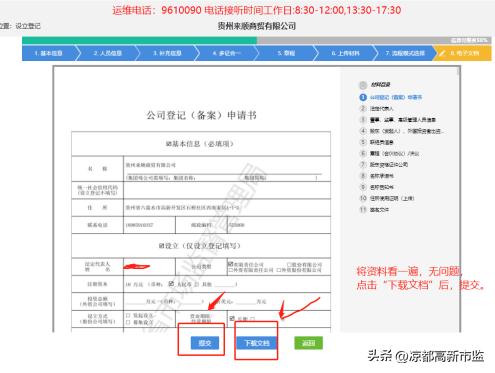Viewport: 495px width, 373px height.
Task: Go to step 4 多证合一 tab
Action: [226, 53]
